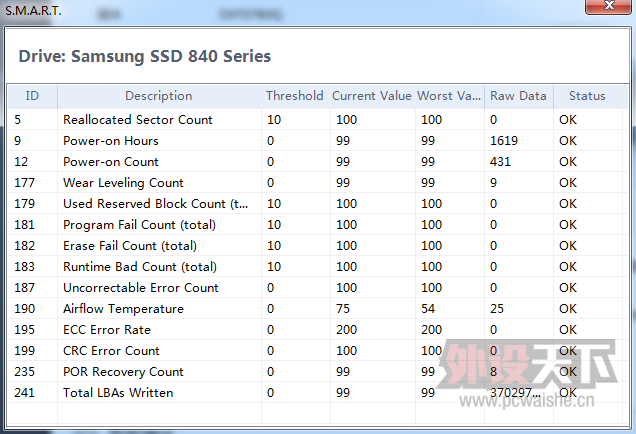Select the Erase Fail Count (total) row
Viewport: 636px width, 434px height.
pos(315,246)
